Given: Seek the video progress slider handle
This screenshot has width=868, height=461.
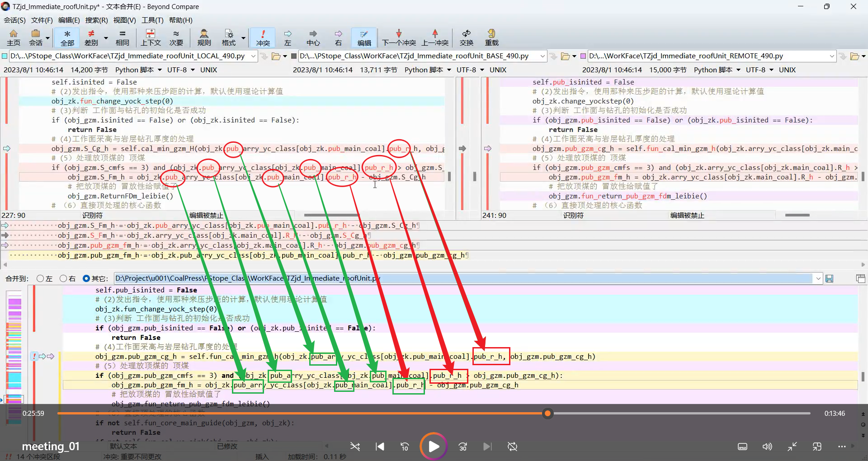Looking at the screenshot, I should point(547,413).
